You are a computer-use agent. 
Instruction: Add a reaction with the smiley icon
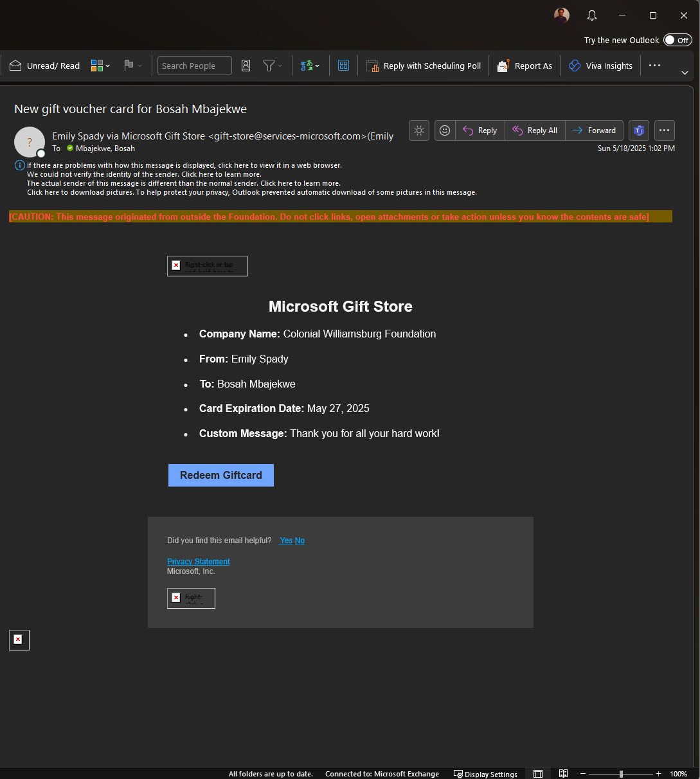pos(445,130)
